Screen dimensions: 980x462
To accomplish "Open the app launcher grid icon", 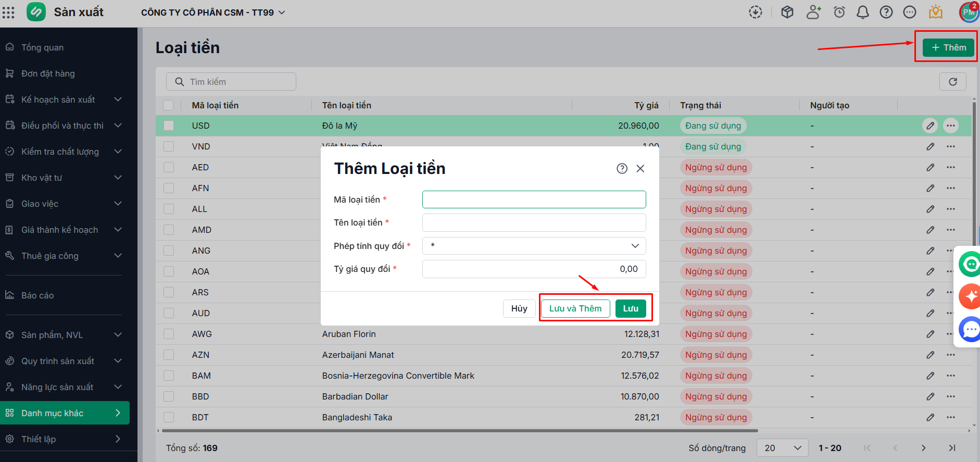I will point(8,12).
